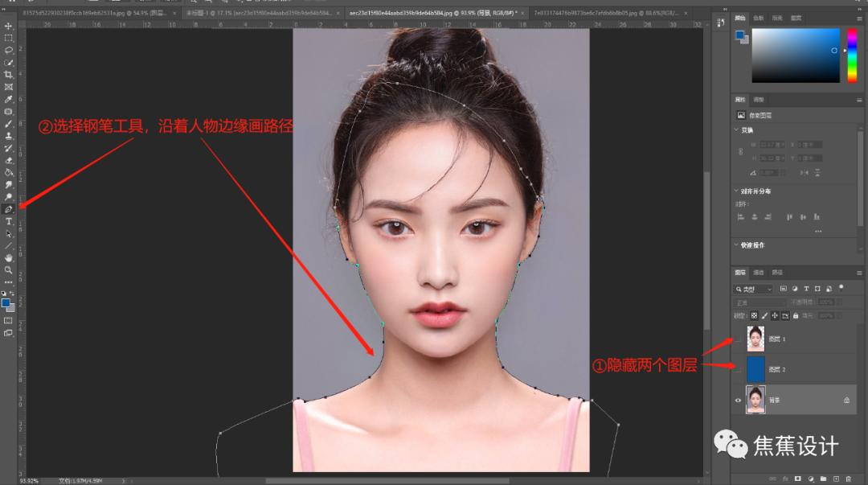This screenshot has width=868, height=485.
Task: Toggle visibility of the Background layer
Action: click(x=738, y=400)
